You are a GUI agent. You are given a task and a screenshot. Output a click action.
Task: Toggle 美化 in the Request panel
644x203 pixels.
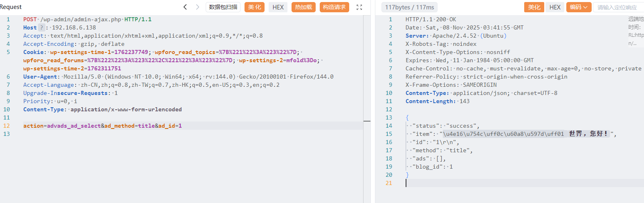pos(254,7)
